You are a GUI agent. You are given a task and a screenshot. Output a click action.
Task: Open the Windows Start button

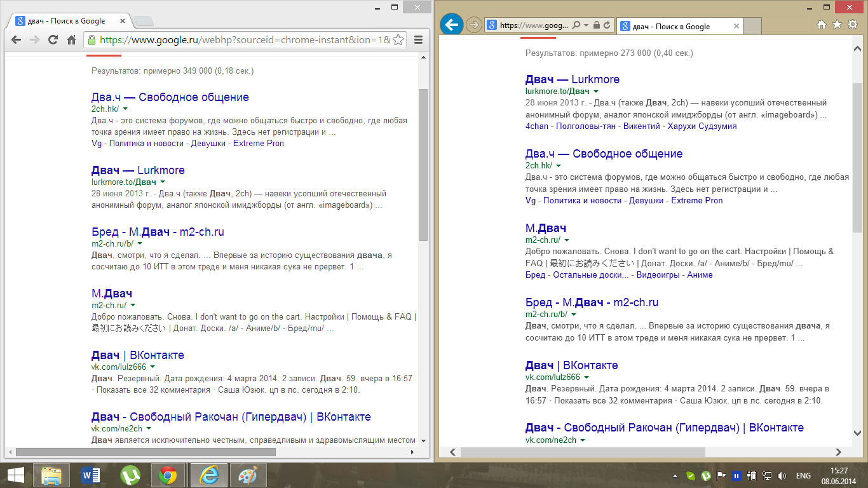15,475
